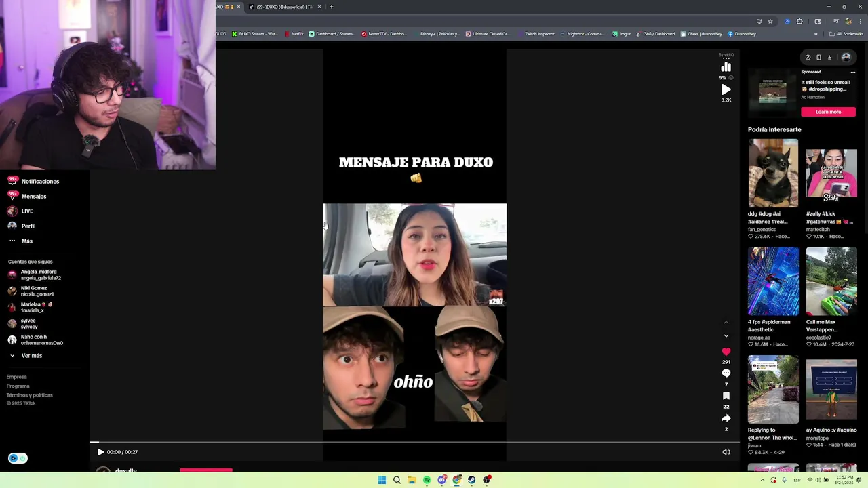This screenshot has width=868, height=488.
Task: Open Niki Gomez followed account
Action: 31,291
